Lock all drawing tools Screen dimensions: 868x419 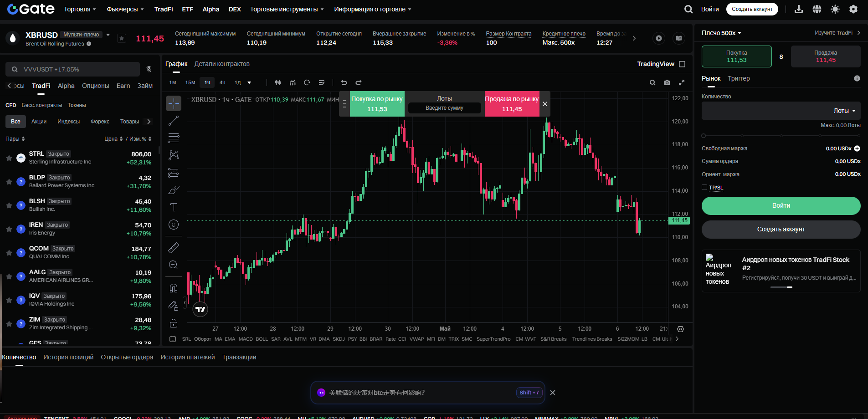click(x=174, y=323)
